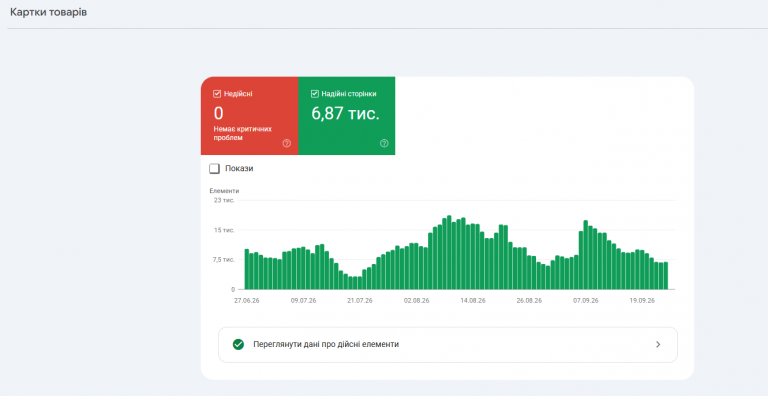Screen dimensions: 768x396
Task: Click the 19.09.26 date label
Action: 642,301
